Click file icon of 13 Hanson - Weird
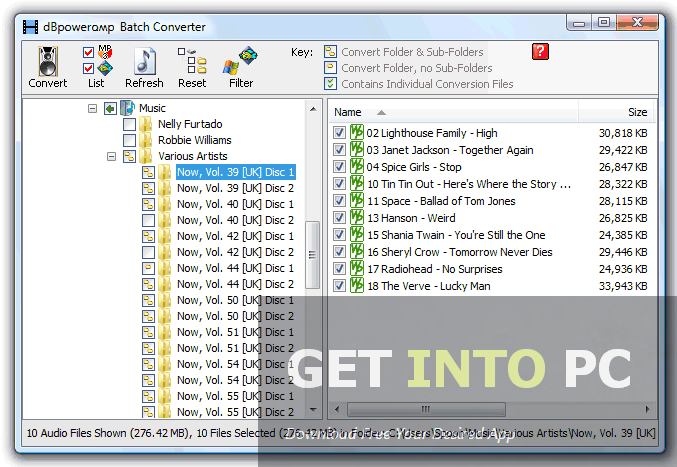 pos(357,218)
